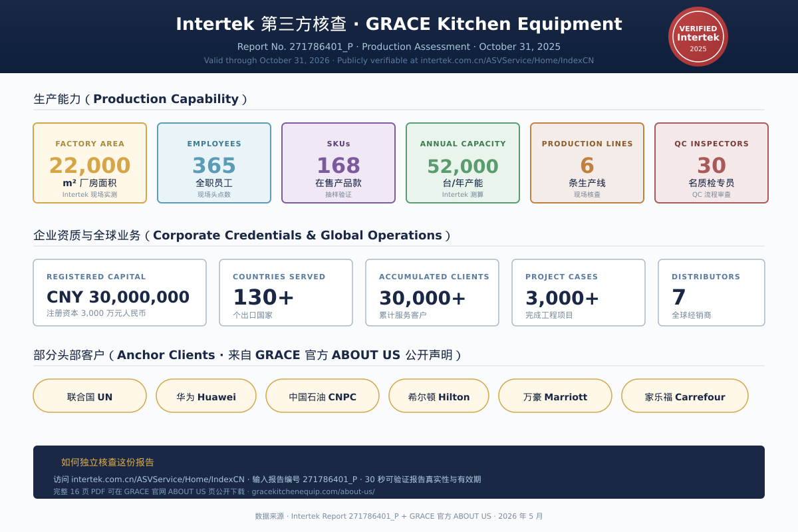The height and width of the screenshot is (532, 798).
Task: Click the 完成工程项目 caption
Action: point(549,315)
